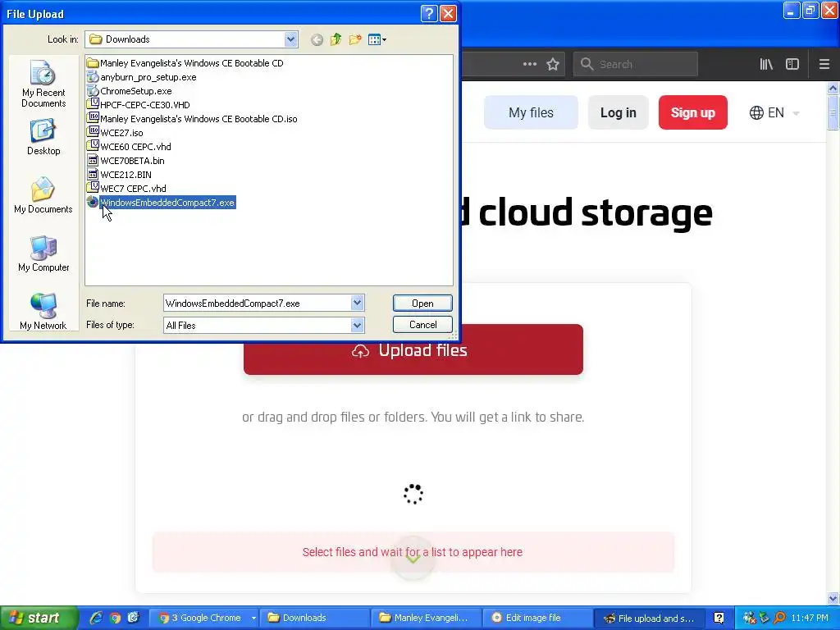Select the Manley Evangelista's Windows CE Bootable CD folder

[185, 63]
